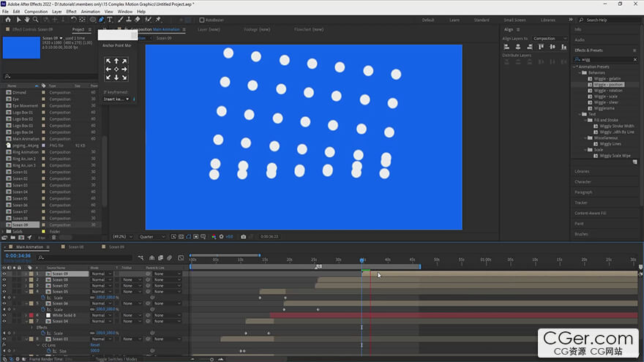Click the center anchor point icon
Image resolution: width=644 pixels, height=362 pixels.
(x=116, y=69)
